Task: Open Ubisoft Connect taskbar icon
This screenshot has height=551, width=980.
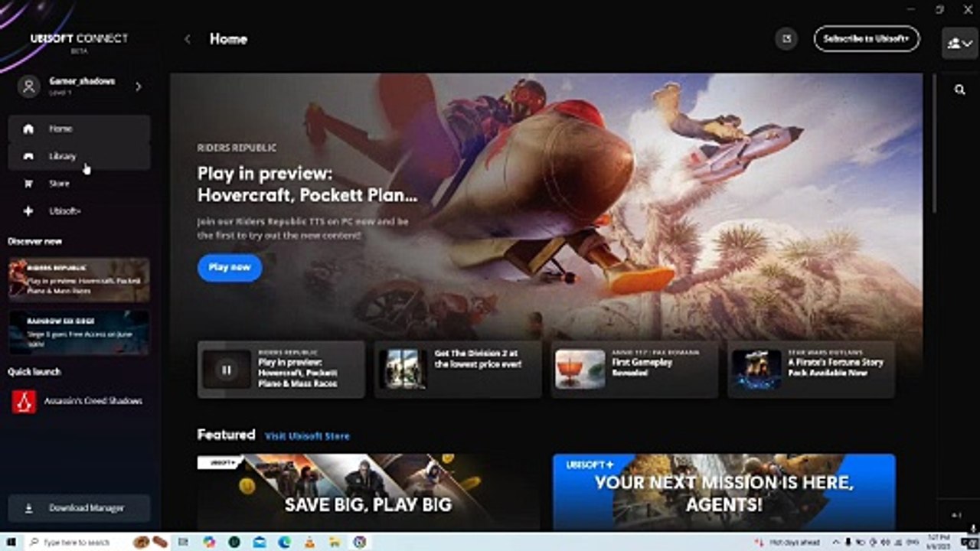Action: point(359,542)
